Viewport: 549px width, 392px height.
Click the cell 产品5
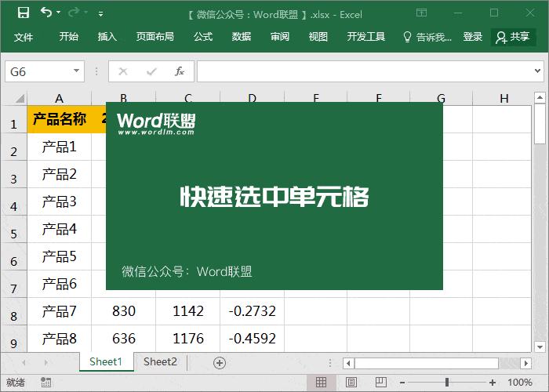click(59, 256)
